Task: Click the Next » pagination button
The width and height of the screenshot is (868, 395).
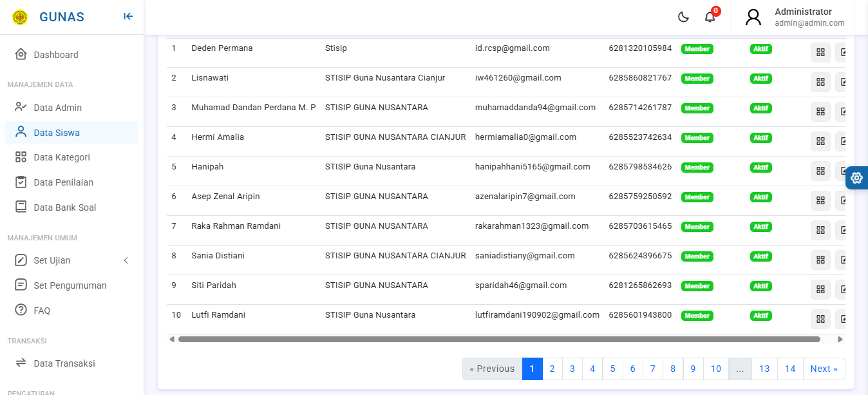Action: [x=824, y=369]
